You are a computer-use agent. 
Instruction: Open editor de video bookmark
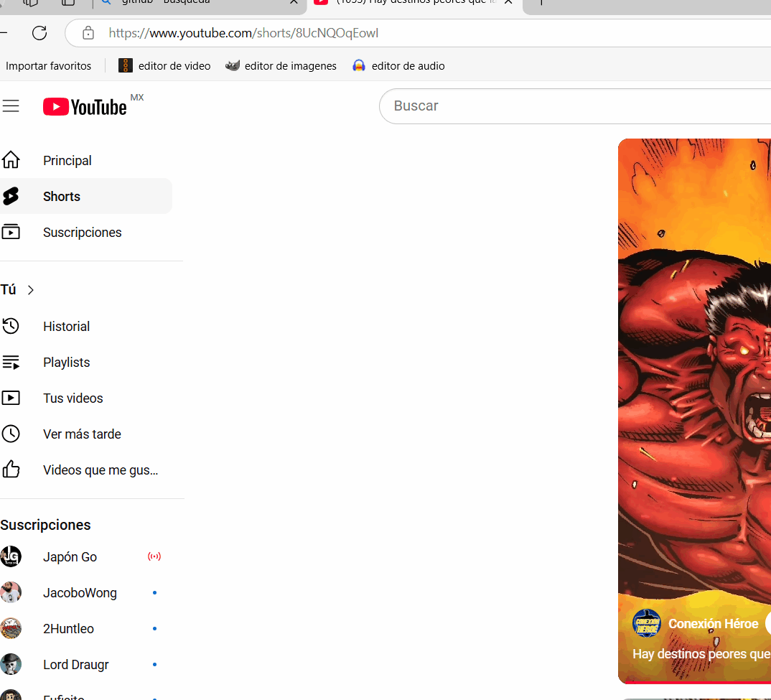pos(164,66)
